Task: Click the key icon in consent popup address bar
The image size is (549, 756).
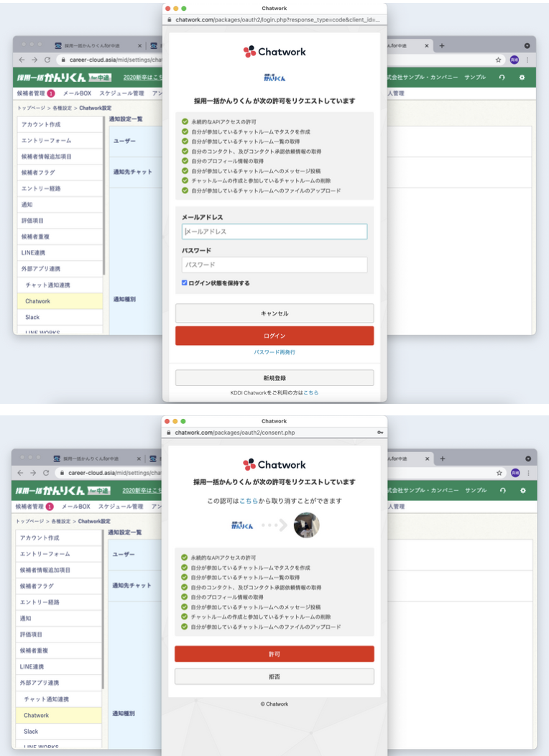Action: 380,433
